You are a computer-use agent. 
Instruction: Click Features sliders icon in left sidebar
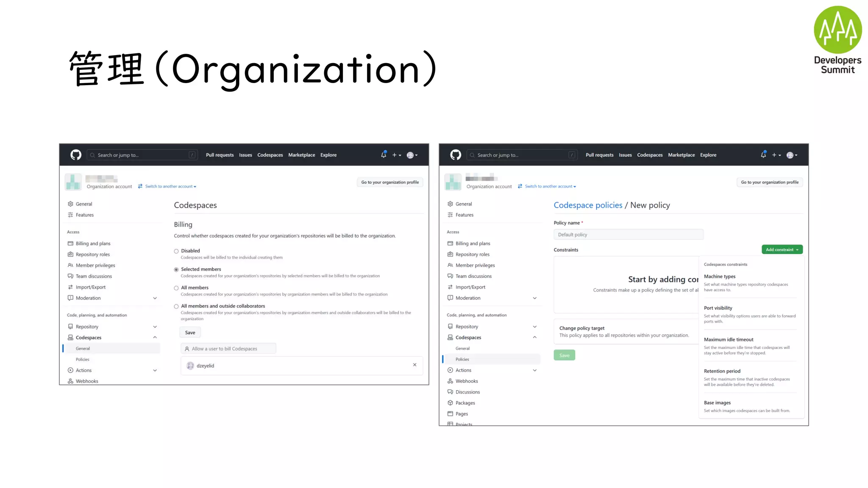coord(70,215)
